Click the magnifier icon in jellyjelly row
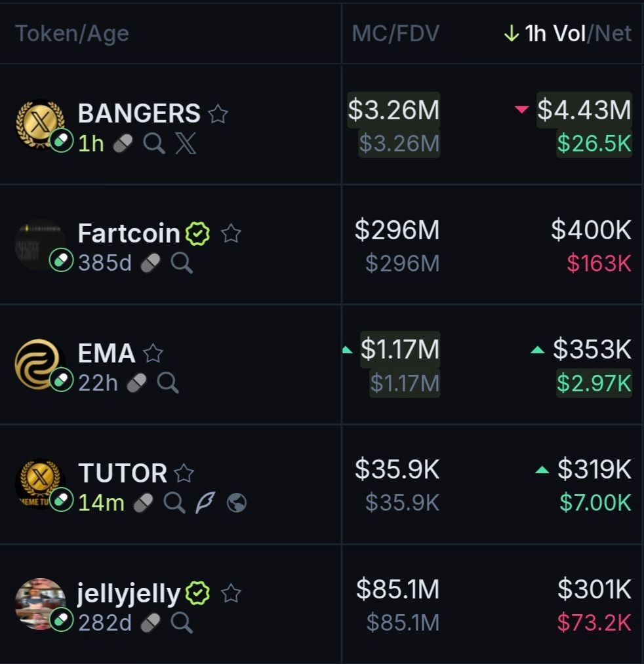Image resolution: width=644 pixels, height=664 pixels. (182, 623)
